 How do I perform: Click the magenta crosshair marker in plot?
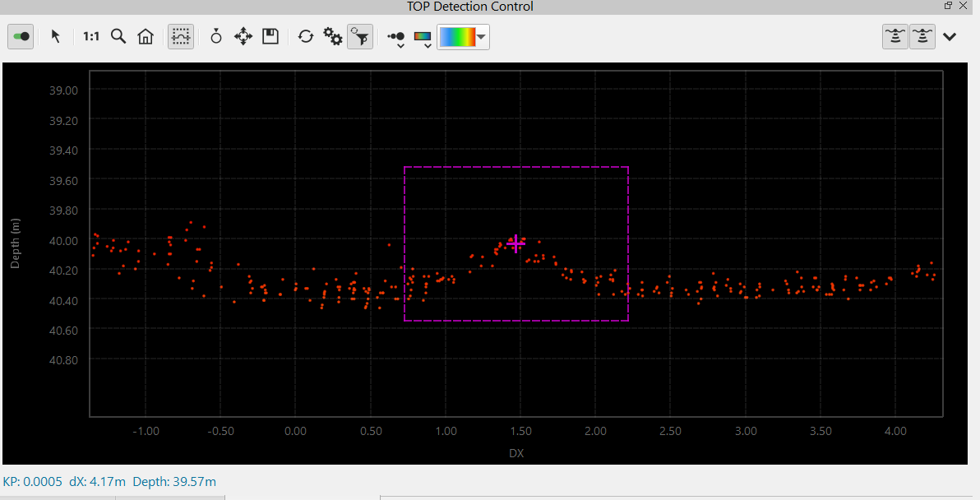tap(516, 243)
